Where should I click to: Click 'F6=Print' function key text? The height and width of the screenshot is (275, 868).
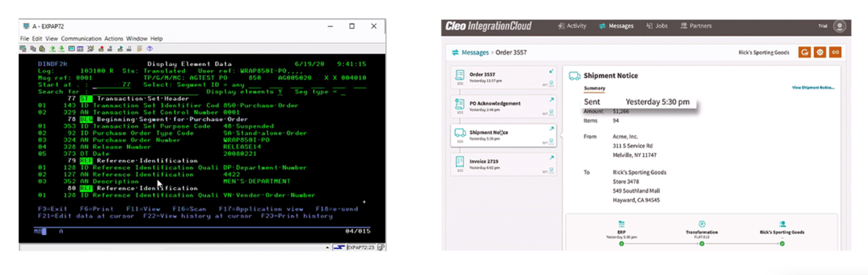pyautogui.click(x=97, y=209)
